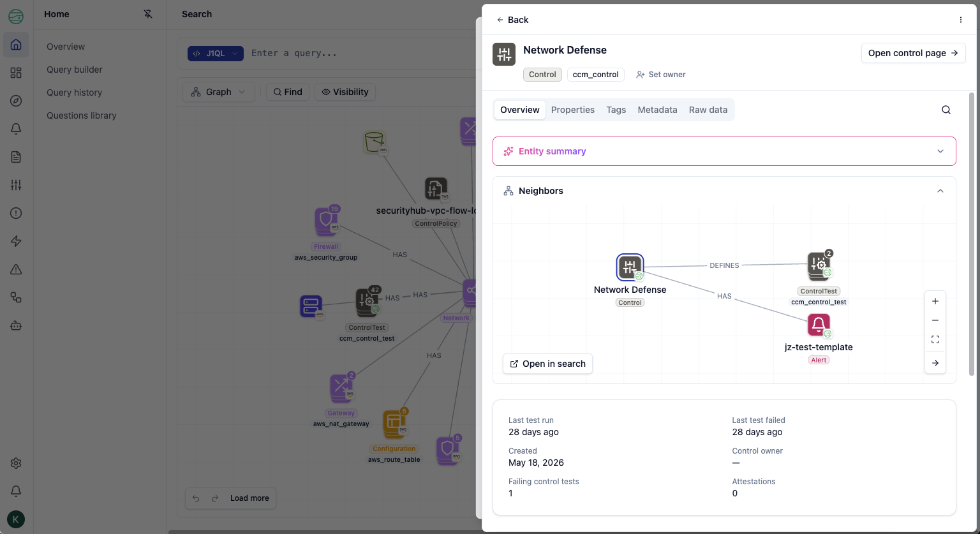Viewport: 980px width, 534px height.
Task: Select the ccm_control_test node in Neighbors graph
Action: (819, 266)
